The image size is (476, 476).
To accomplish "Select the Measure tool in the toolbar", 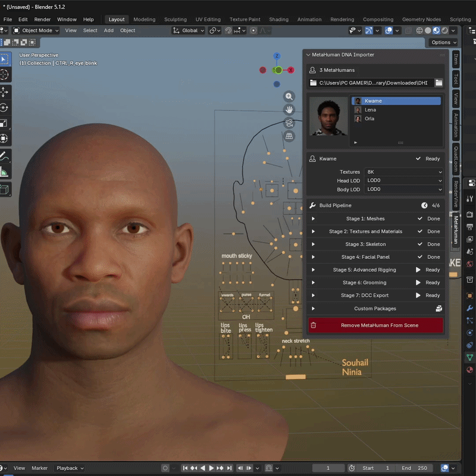I will [x=4, y=172].
